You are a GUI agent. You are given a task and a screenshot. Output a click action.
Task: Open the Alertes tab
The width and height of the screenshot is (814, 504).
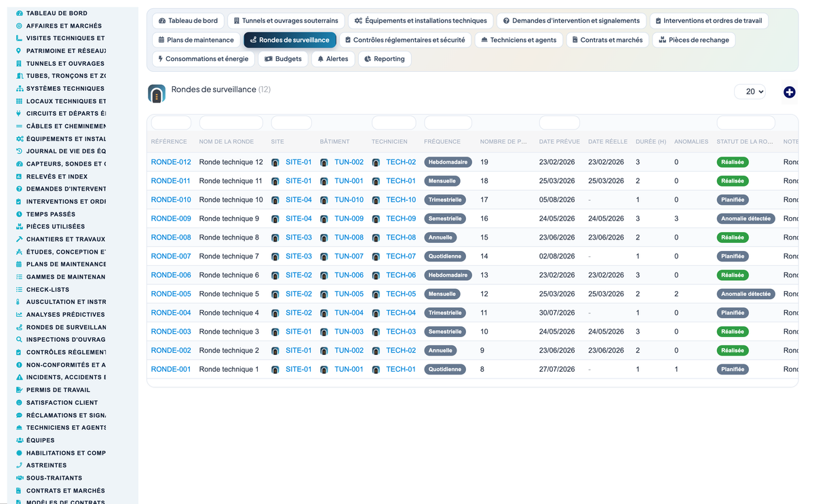(x=332, y=58)
